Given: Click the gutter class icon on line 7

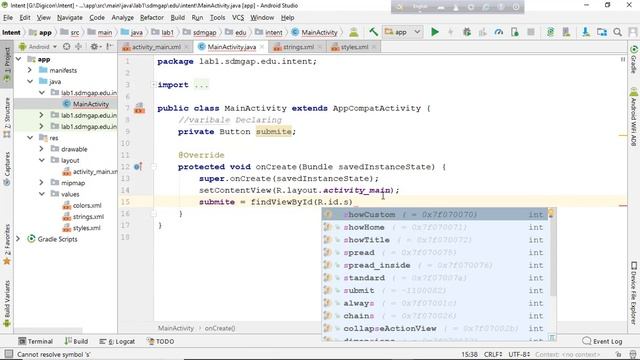Looking at the screenshot, I should coord(140,108).
